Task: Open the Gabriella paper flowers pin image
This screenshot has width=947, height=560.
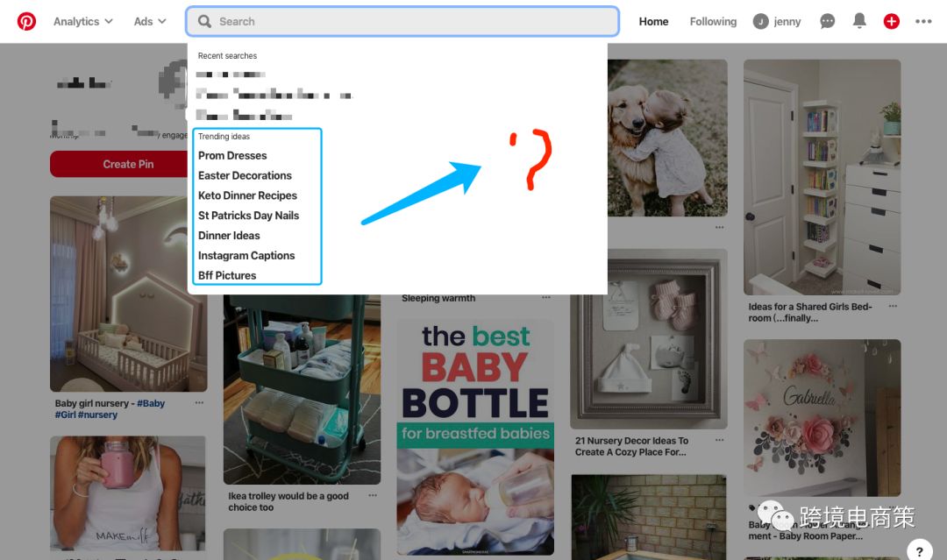Action: (x=822, y=417)
